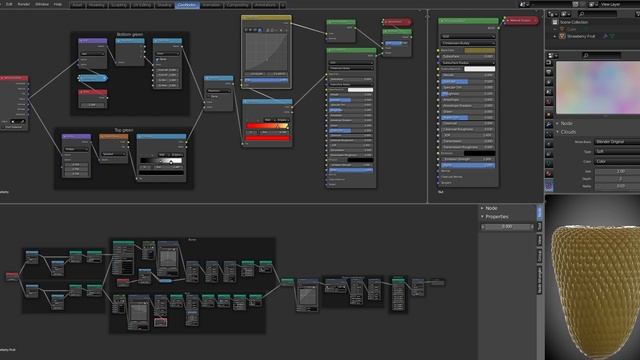Open Christensen-Burley dropdown on right Principled BSDF

click(468, 43)
